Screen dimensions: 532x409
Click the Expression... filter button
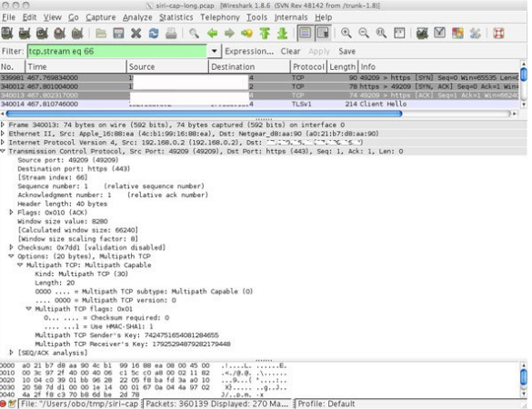coord(249,51)
